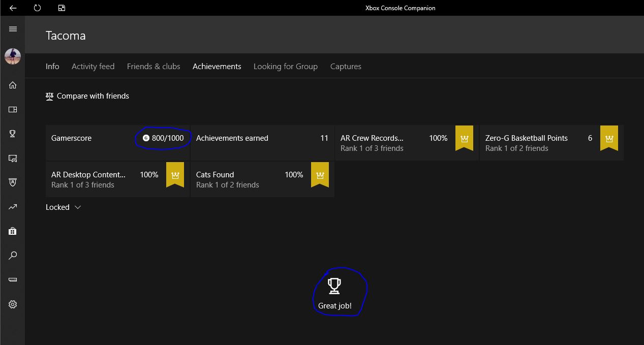644x345 pixels.
Task: Select the Achievements tab
Action: pos(217,66)
